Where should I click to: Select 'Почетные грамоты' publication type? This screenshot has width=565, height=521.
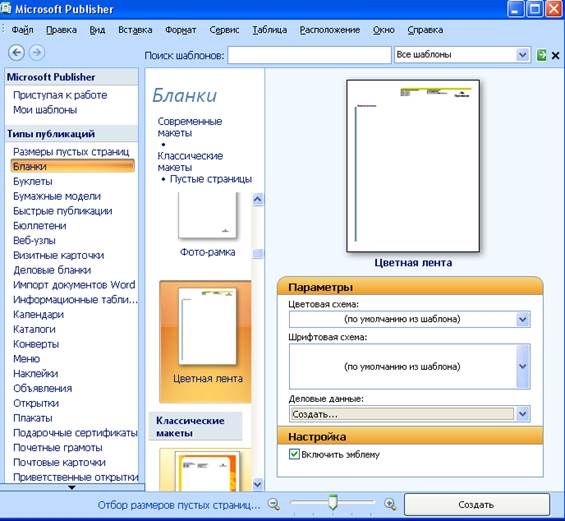(58, 447)
